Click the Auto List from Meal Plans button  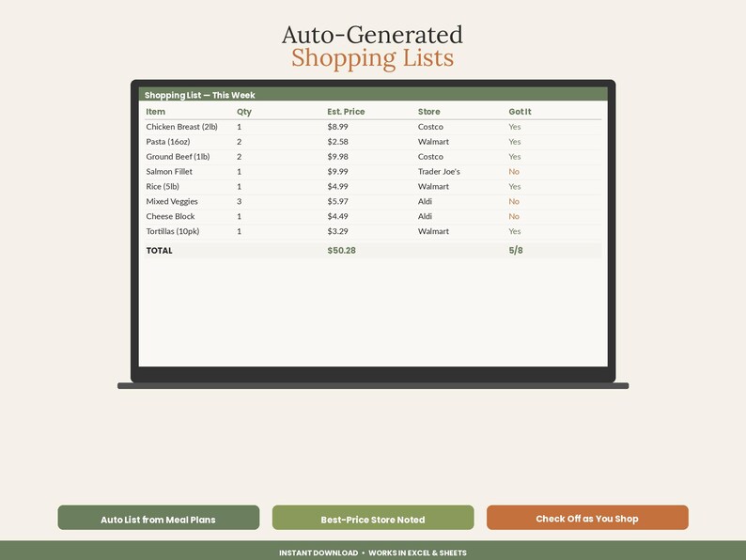159,518
